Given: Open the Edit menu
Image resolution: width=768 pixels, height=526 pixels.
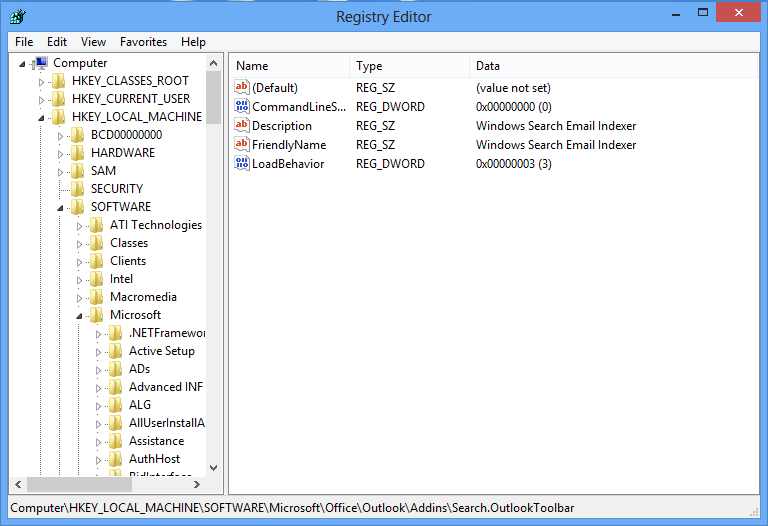Looking at the screenshot, I should coord(57,42).
